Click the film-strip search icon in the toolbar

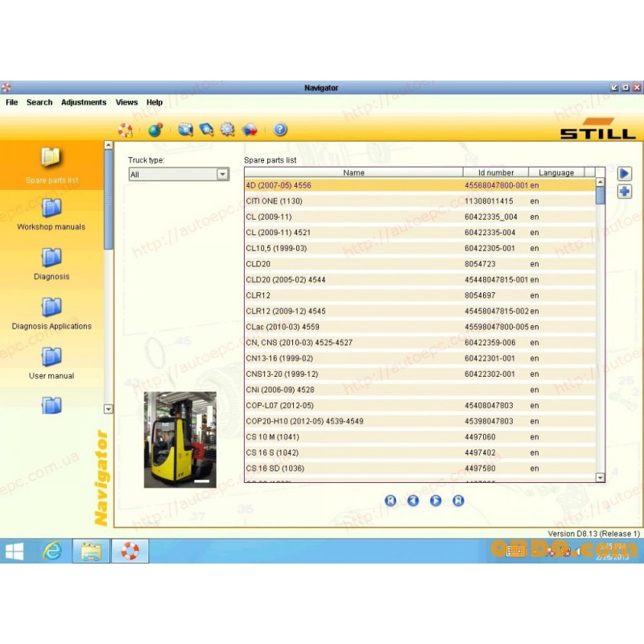pos(186,130)
